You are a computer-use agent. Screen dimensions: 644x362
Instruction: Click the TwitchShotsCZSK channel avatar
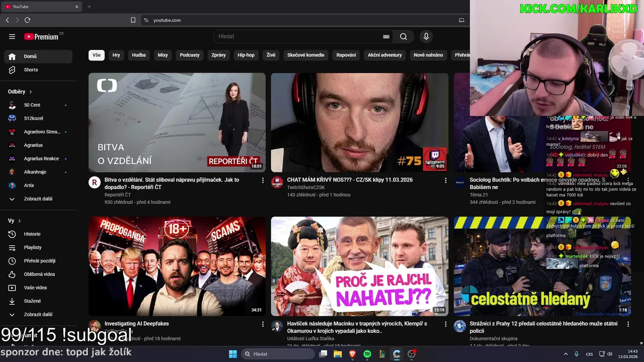point(277,182)
